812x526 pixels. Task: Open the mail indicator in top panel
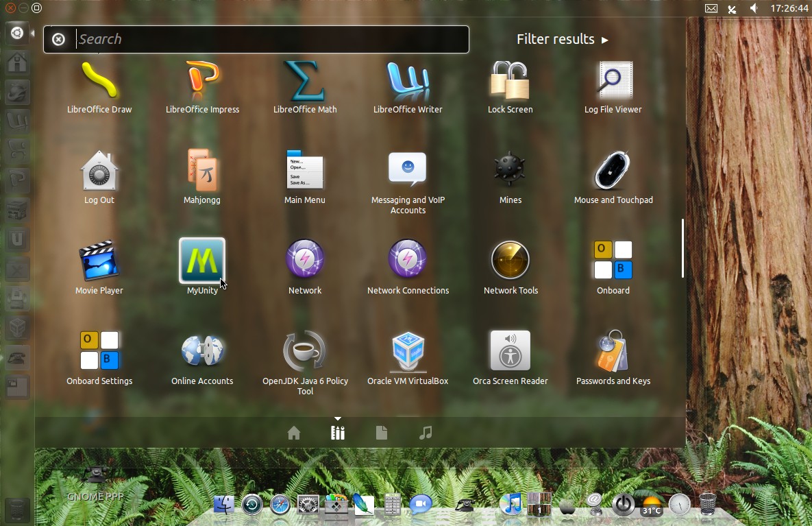coord(711,8)
